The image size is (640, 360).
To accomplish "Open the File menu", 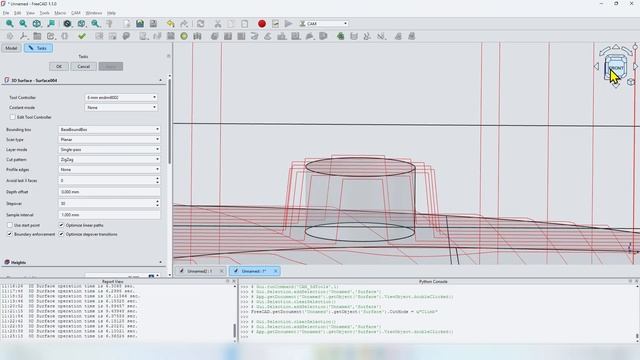I will click(6, 13).
